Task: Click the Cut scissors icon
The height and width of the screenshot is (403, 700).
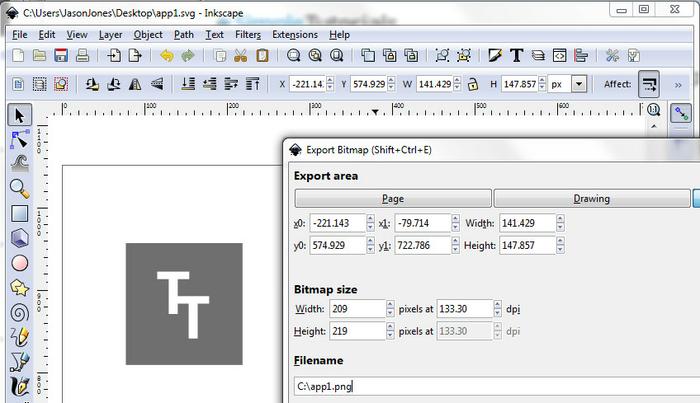Action: pos(241,56)
